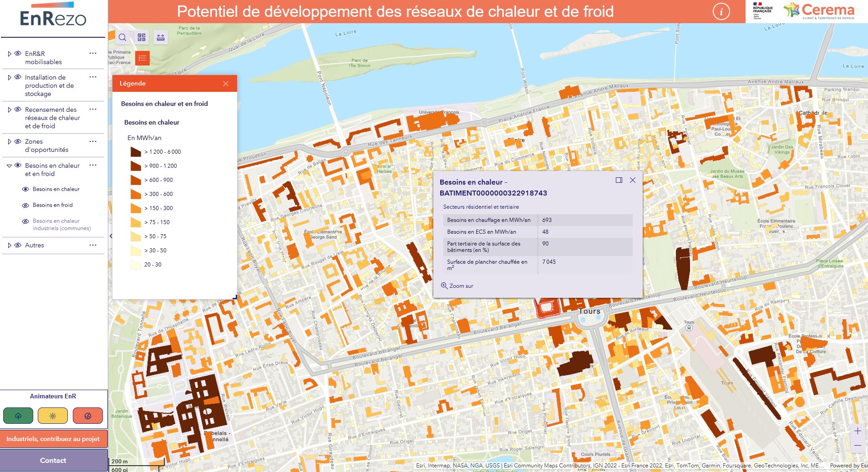
Task: Click the highlighted red building on map
Action: coord(548,307)
